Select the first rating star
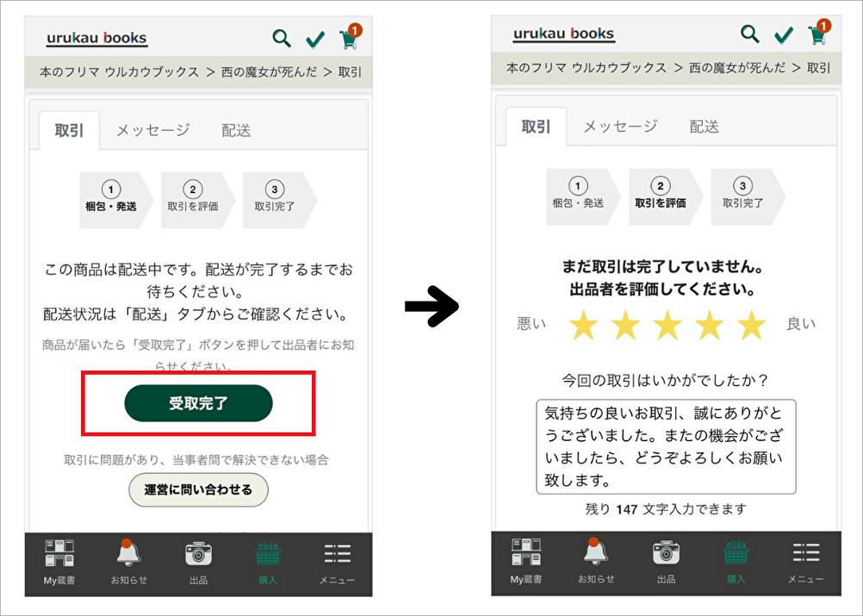The width and height of the screenshot is (863, 616). pyautogui.click(x=584, y=326)
